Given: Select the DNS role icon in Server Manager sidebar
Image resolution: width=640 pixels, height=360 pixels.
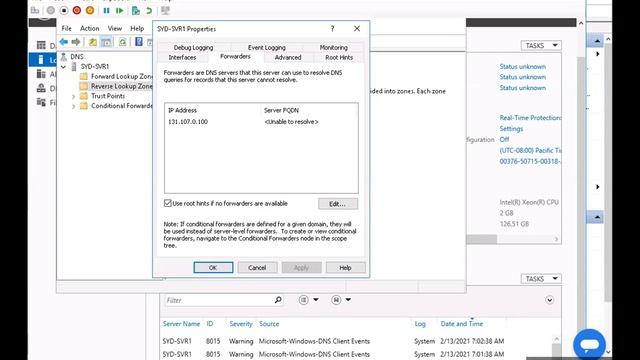Looking at the screenshot, I should 41,88.
